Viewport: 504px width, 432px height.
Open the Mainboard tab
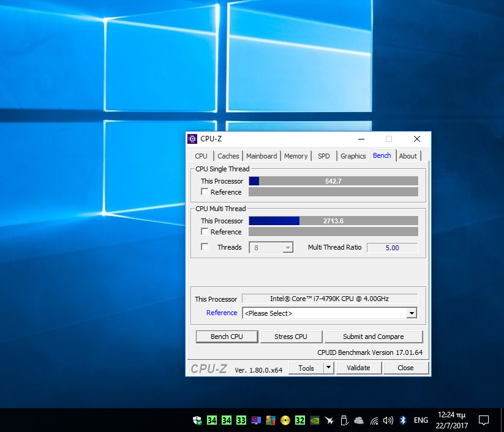pyautogui.click(x=261, y=156)
